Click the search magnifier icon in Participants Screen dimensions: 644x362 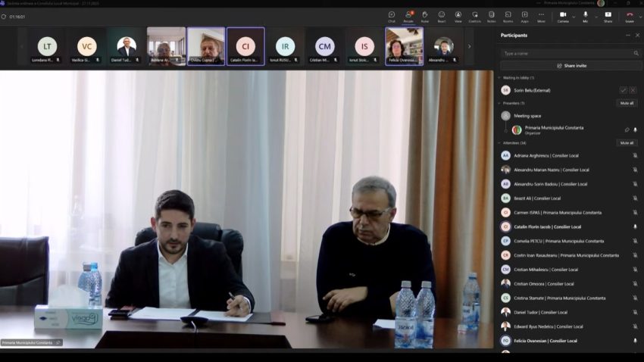tap(636, 53)
